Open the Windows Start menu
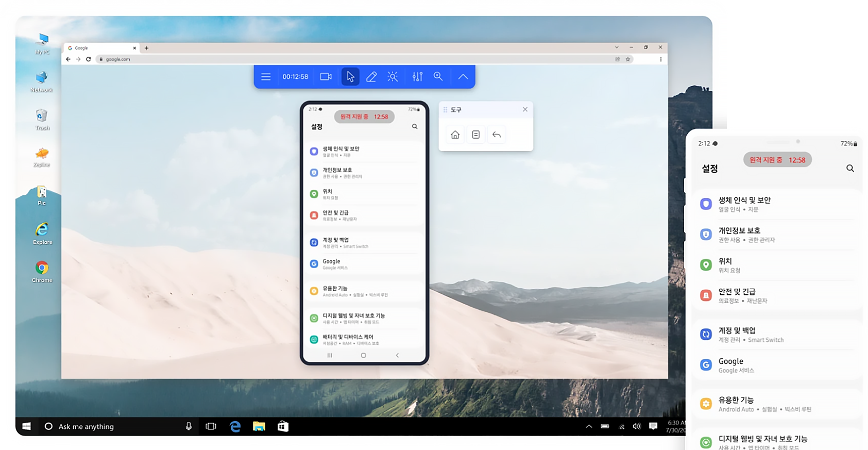Screen dimensions: 868x450 pos(27,426)
